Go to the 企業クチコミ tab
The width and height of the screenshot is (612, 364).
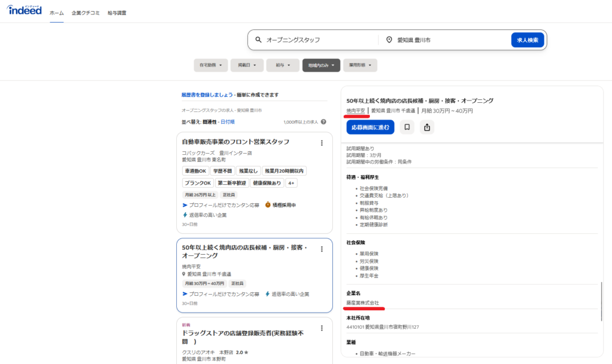tap(86, 13)
